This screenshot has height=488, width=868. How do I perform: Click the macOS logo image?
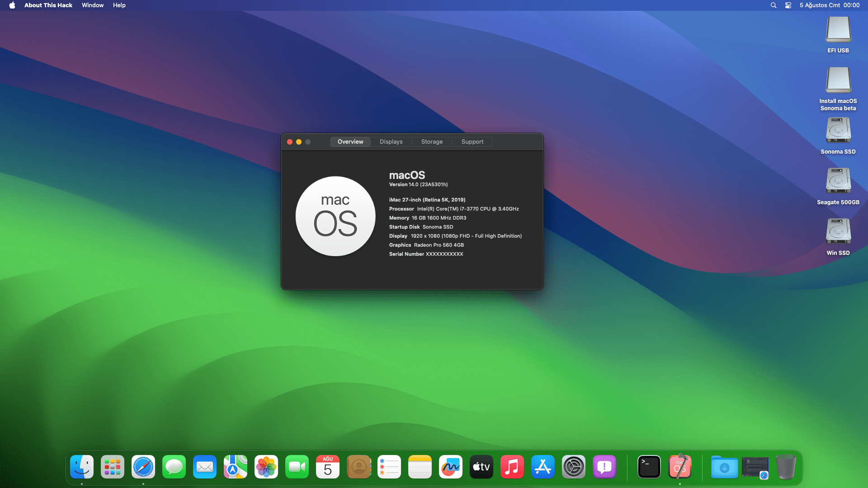click(x=335, y=216)
